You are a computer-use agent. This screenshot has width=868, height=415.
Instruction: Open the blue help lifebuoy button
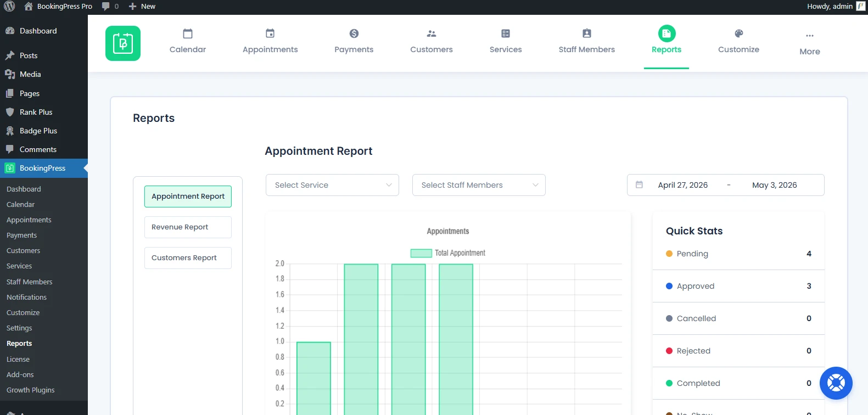point(836,383)
